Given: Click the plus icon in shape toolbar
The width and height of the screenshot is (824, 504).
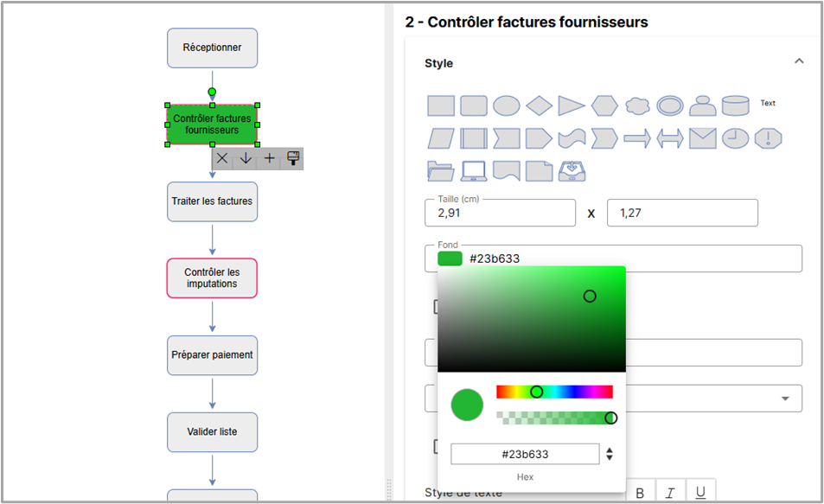Looking at the screenshot, I should pos(269,158).
